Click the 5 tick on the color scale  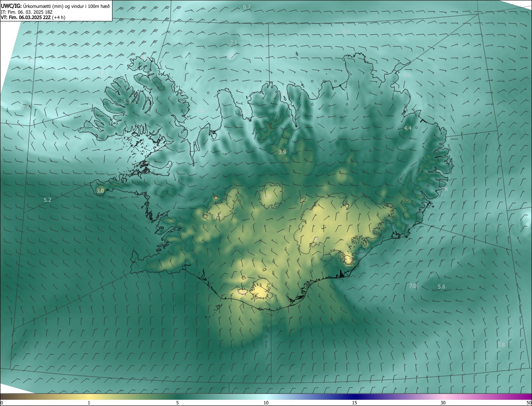pos(177,403)
